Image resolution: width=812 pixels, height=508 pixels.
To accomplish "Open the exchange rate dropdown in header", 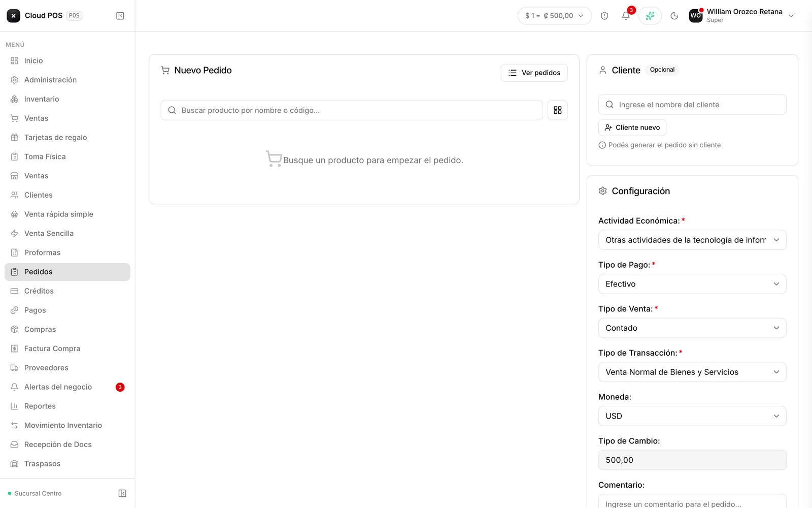I will point(555,16).
